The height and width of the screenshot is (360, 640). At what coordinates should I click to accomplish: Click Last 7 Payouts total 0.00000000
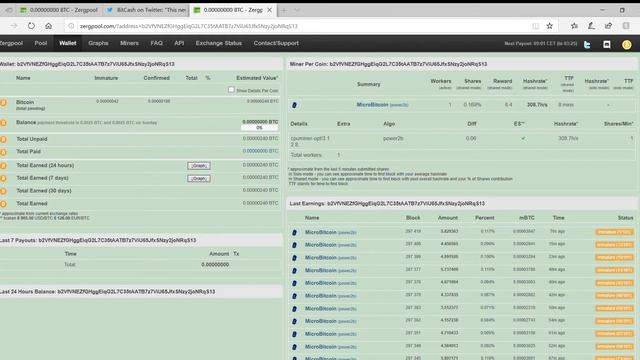click(x=215, y=264)
